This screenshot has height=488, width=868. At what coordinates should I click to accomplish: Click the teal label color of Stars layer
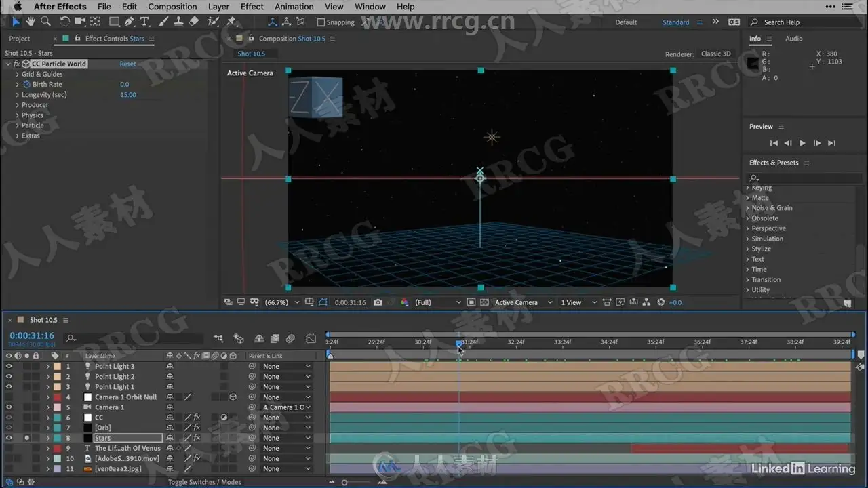point(58,439)
